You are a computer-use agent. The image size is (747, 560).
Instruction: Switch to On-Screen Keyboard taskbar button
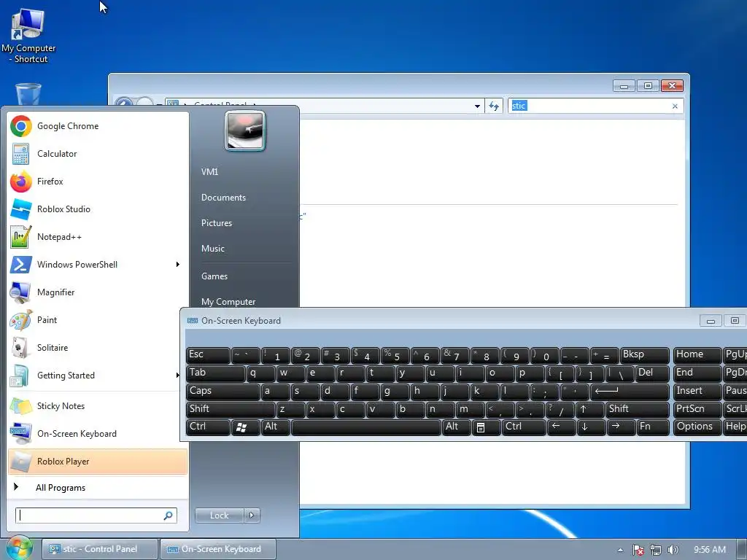coord(218,549)
